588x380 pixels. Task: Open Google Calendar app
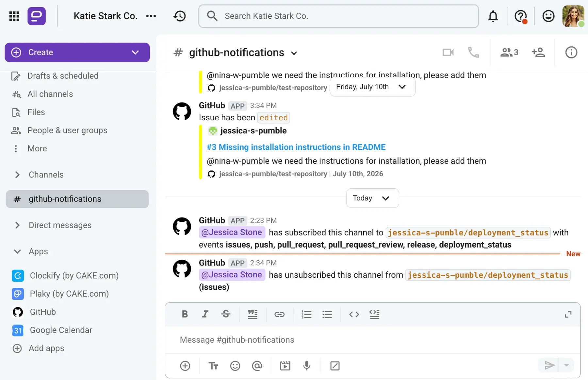click(x=61, y=330)
